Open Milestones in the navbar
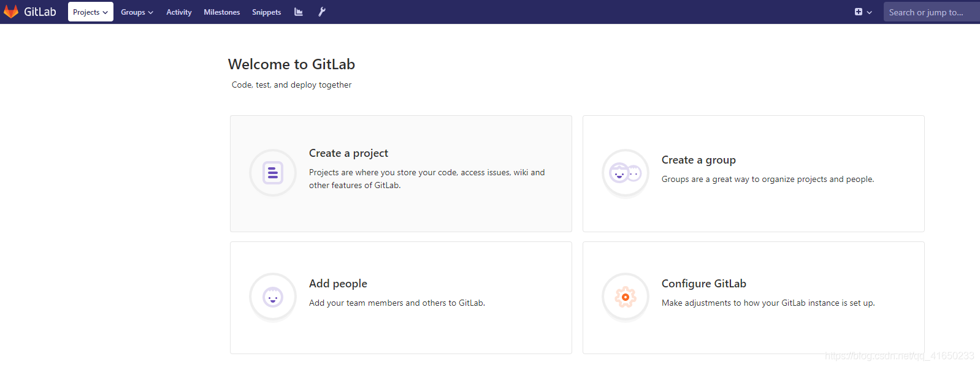This screenshot has height=367, width=980. click(222, 12)
